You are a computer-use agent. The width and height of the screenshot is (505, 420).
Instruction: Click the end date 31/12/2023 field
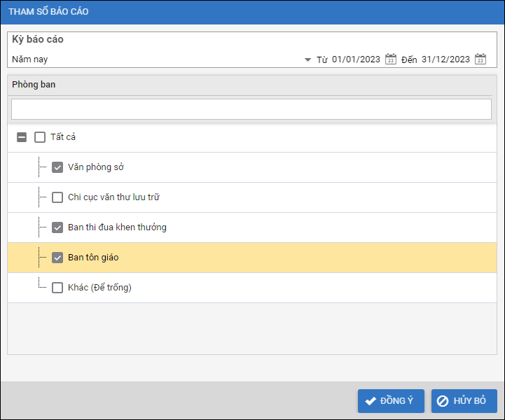[445, 59]
